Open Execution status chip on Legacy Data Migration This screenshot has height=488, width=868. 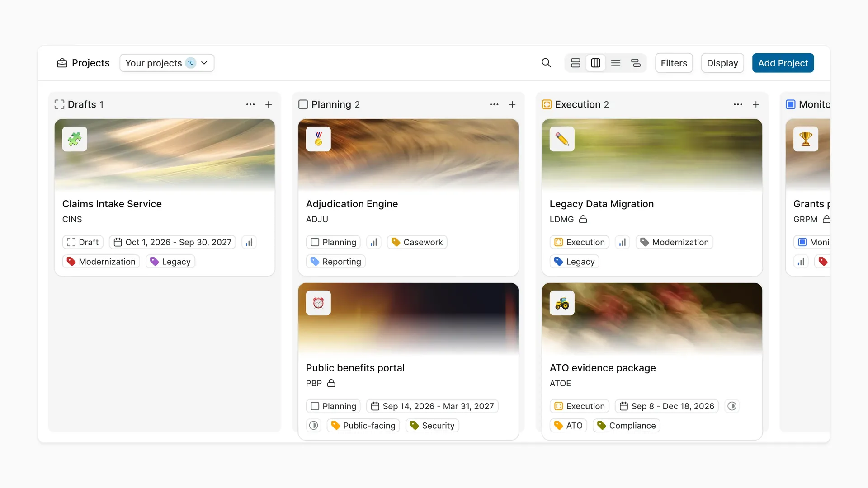tap(580, 242)
